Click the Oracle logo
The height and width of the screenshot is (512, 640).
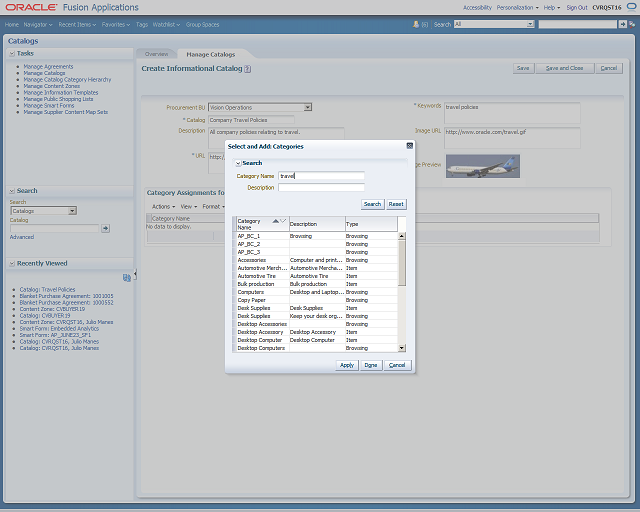pos(31,7)
